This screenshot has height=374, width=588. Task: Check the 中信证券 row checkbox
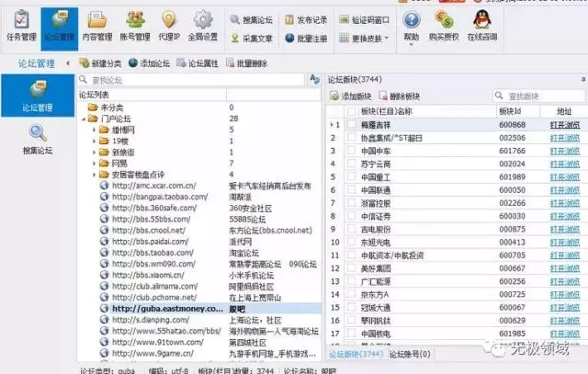[x=351, y=216]
